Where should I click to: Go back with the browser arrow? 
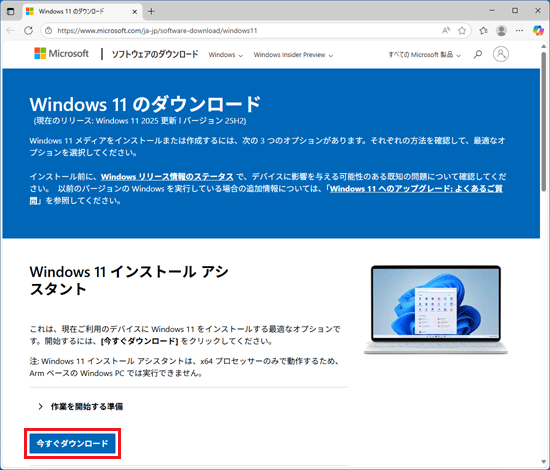pyautogui.click(x=11, y=31)
